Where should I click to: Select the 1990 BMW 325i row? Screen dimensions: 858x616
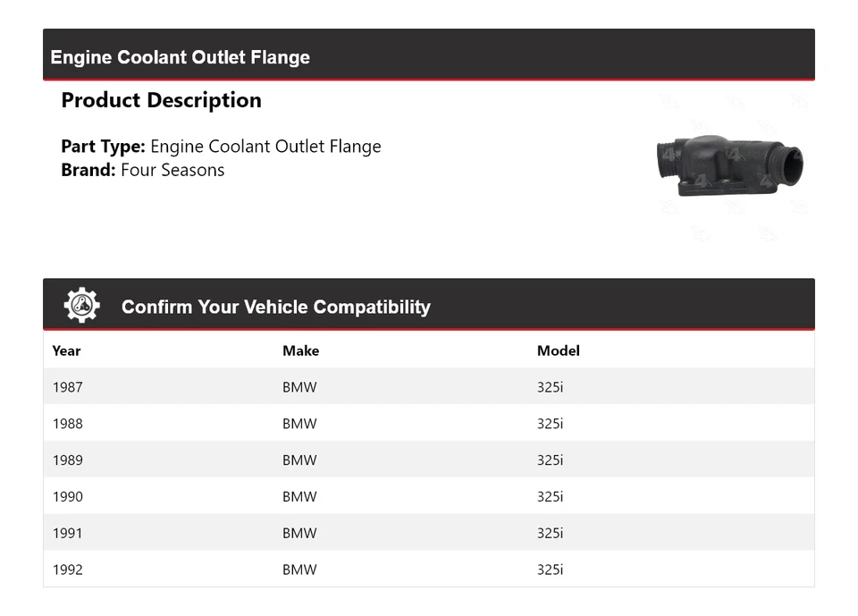point(428,497)
